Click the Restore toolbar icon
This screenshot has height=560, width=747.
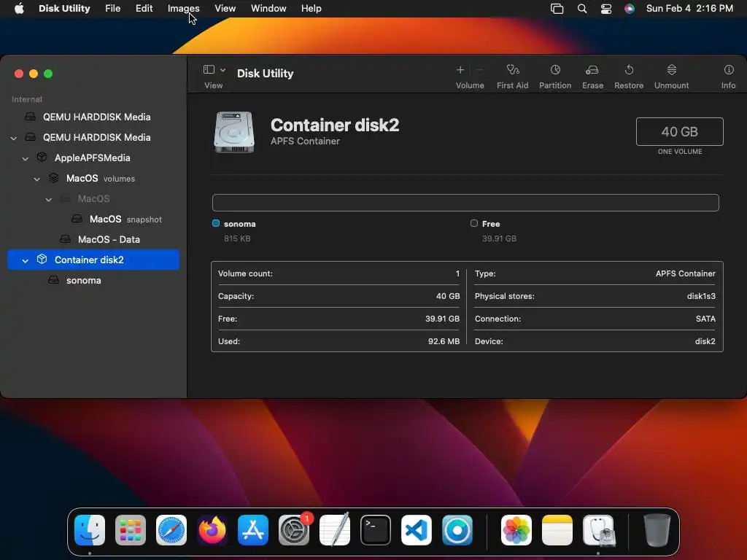pyautogui.click(x=629, y=70)
